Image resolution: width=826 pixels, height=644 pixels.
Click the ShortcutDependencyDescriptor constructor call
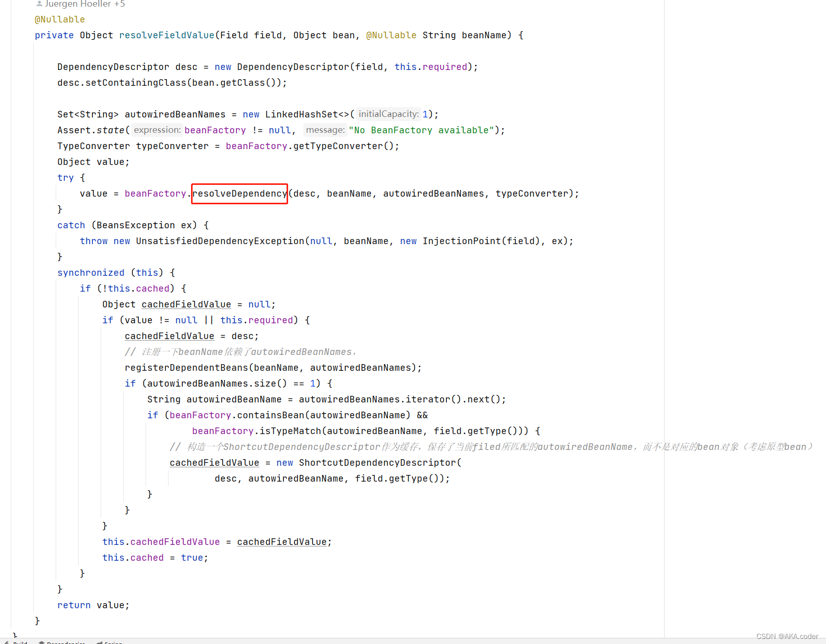(377, 463)
